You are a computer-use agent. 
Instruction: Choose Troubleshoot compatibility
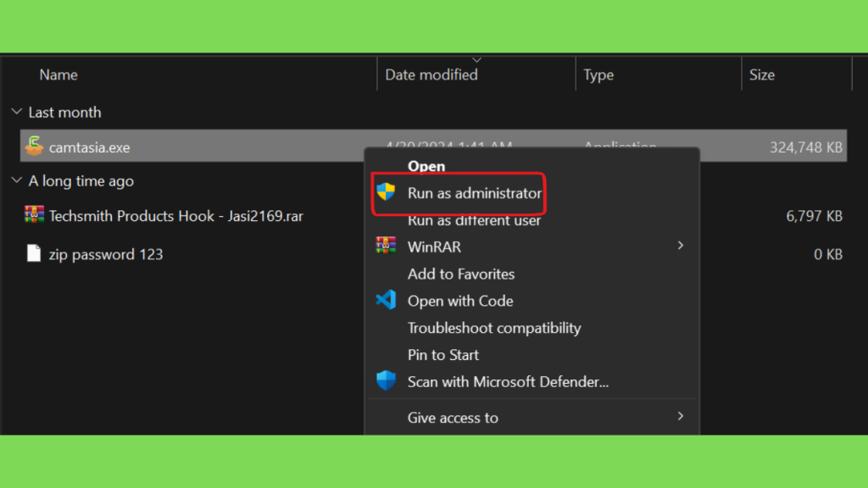(x=494, y=328)
